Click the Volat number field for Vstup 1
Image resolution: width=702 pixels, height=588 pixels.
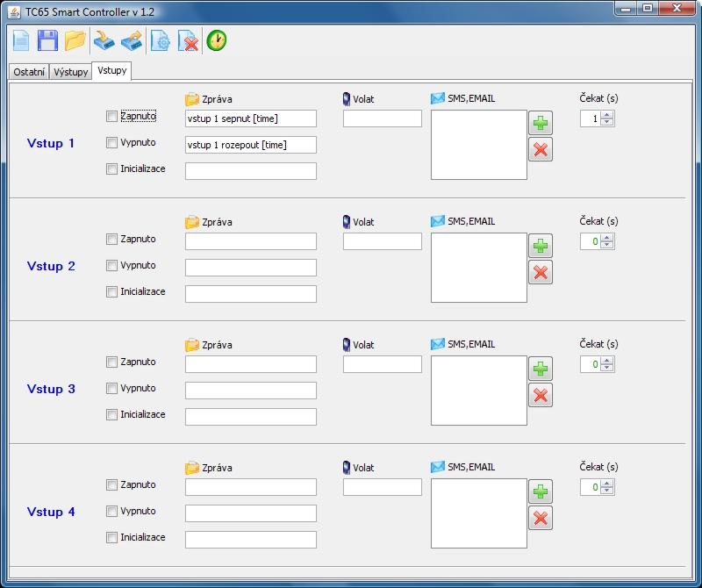383,118
